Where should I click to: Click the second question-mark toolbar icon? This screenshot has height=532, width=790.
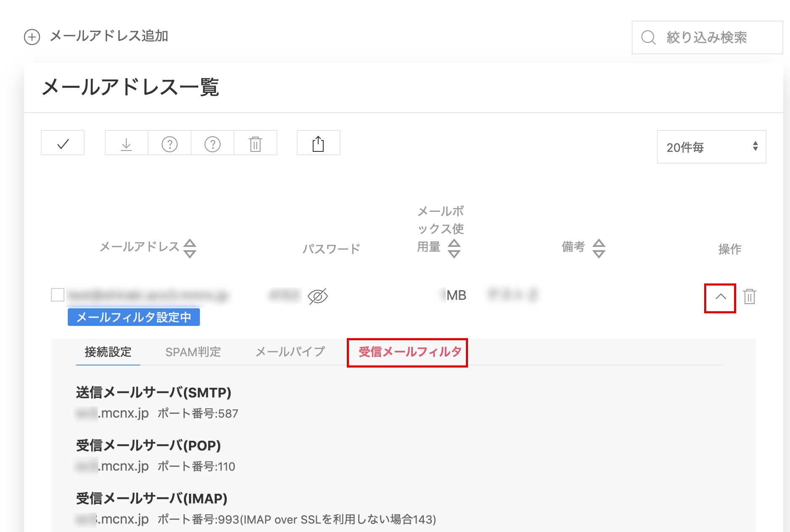tap(213, 143)
